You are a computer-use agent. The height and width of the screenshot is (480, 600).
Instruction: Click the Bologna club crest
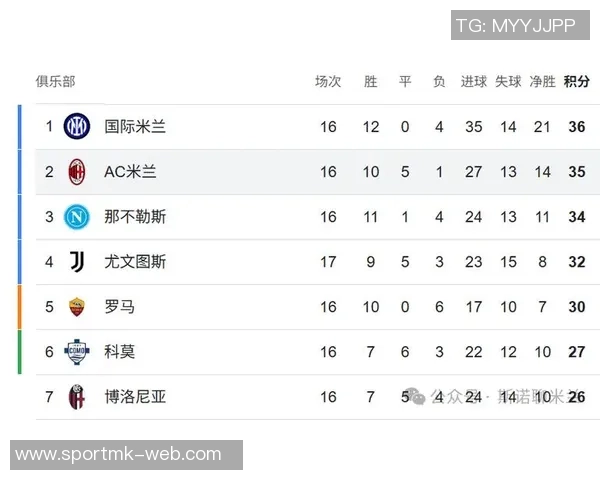(x=77, y=397)
